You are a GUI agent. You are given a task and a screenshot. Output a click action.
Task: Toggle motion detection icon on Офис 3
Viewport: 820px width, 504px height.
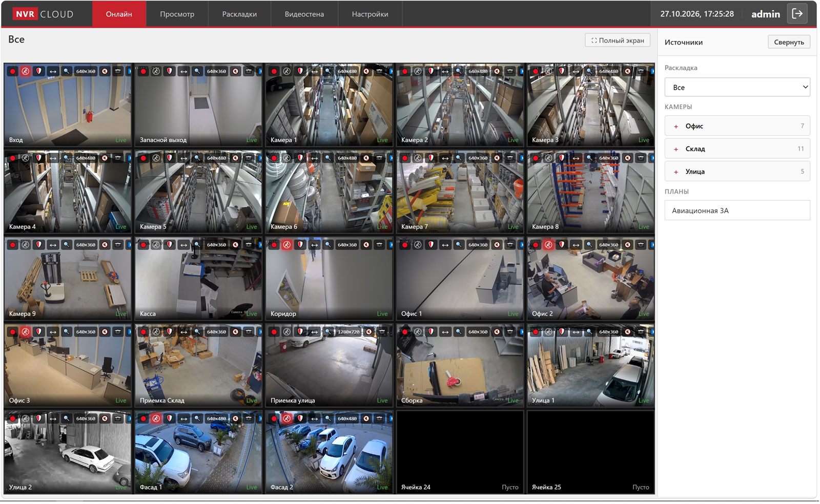point(26,332)
